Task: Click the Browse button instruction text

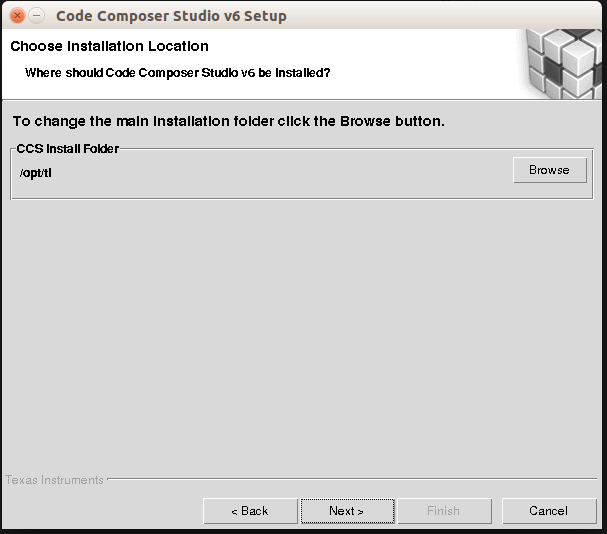Action: pos(228,121)
